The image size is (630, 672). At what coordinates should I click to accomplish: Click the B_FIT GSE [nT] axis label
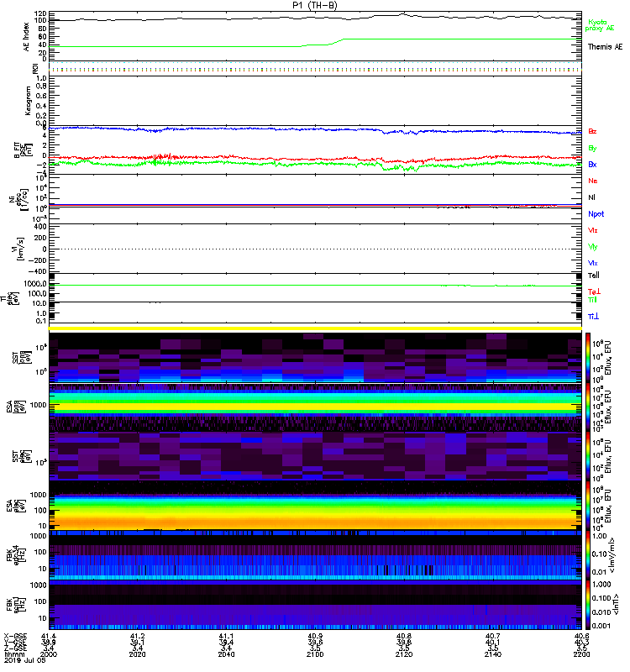[24, 150]
